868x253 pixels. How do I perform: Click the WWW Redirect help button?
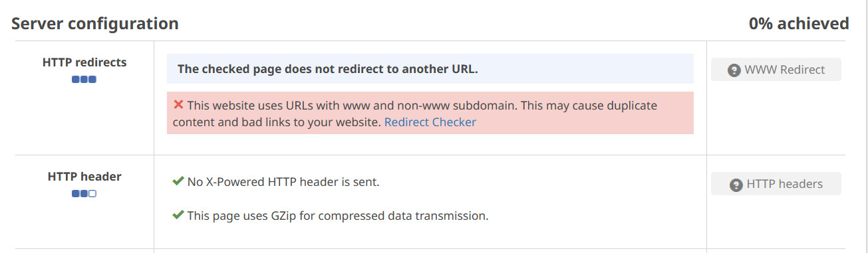click(x=776, y=70)
